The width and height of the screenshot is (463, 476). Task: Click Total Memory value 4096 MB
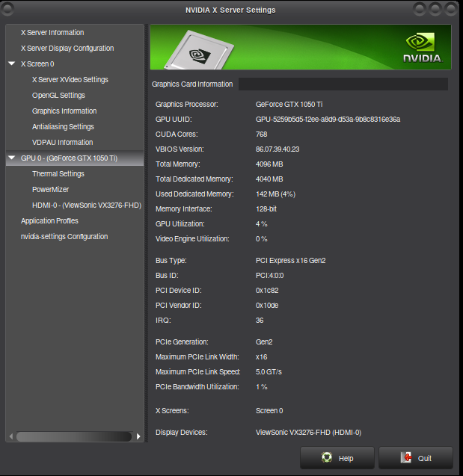pos(269,164)
